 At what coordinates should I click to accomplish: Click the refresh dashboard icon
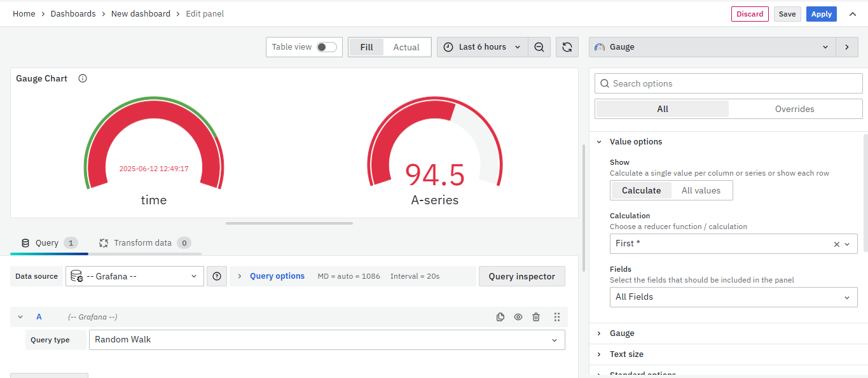click(567, 47)
